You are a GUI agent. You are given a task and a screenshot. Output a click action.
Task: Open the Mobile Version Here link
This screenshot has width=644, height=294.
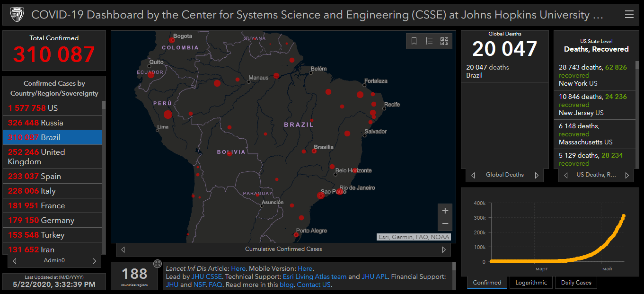(305, 268)
